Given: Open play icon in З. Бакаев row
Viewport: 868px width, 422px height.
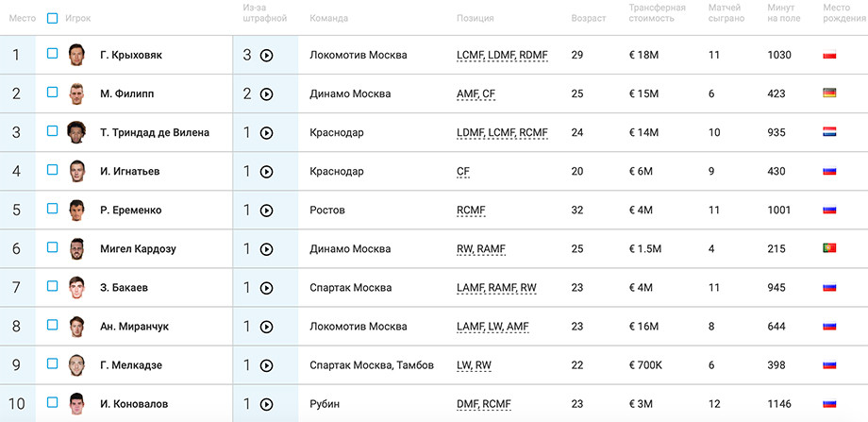Looking at the screenshot, I should [x=267, y=288].
